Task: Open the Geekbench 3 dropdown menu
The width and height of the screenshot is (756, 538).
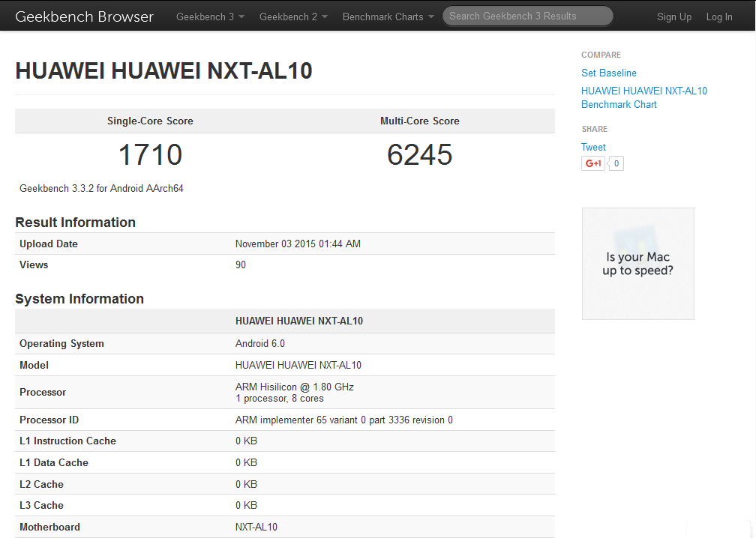Action: coord(210,16)
